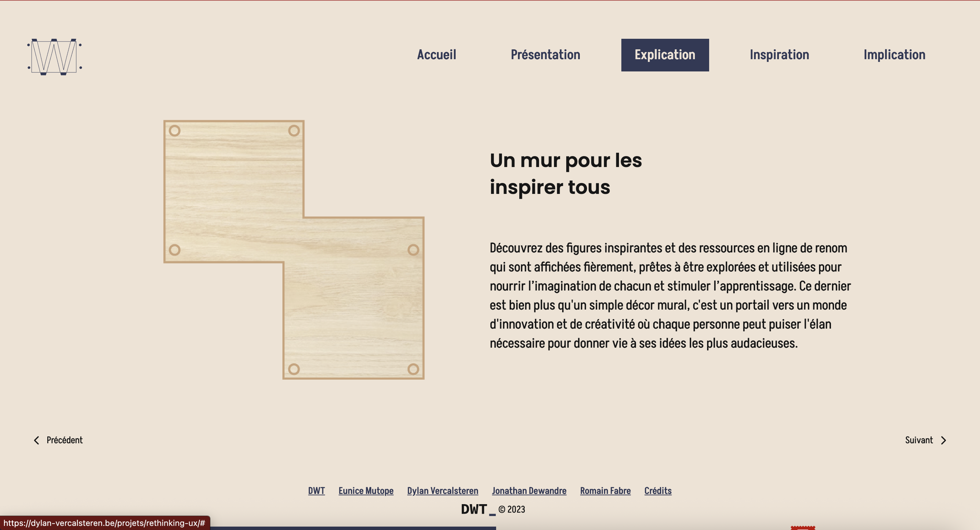Viewport: 980px width, 530px height.
Task: Open the Crédits link
Action: click(657, 491)
